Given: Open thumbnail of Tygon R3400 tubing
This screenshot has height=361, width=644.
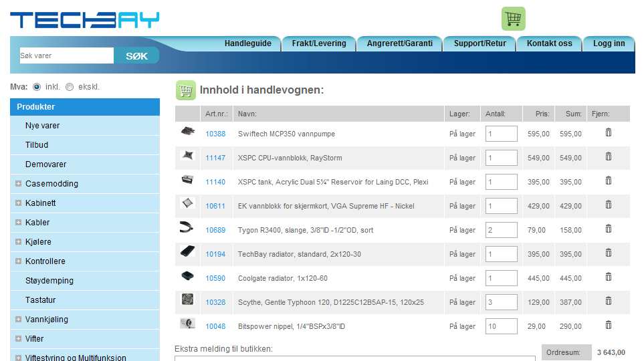Looking at the screenshot, I should coord(187,227).
